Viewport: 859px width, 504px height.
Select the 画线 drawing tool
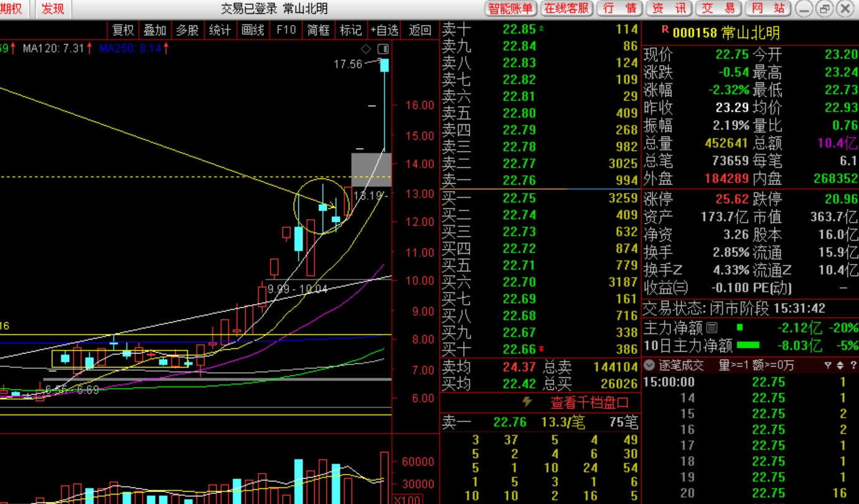pos(253,30)
